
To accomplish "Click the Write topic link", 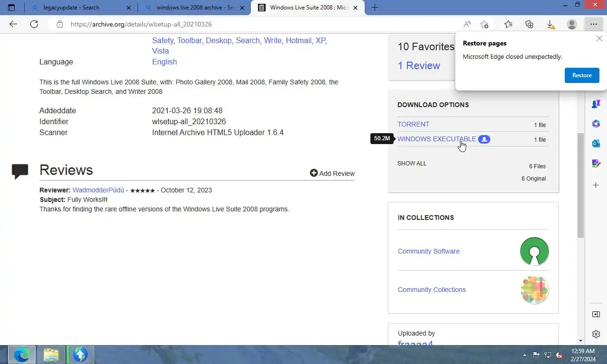I will (273, 40).
